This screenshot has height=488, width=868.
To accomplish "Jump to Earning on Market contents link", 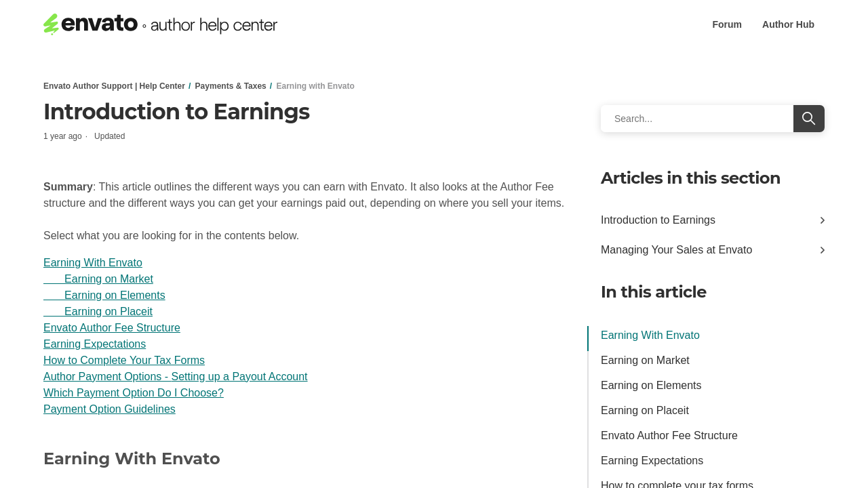I will coord(108,279).
